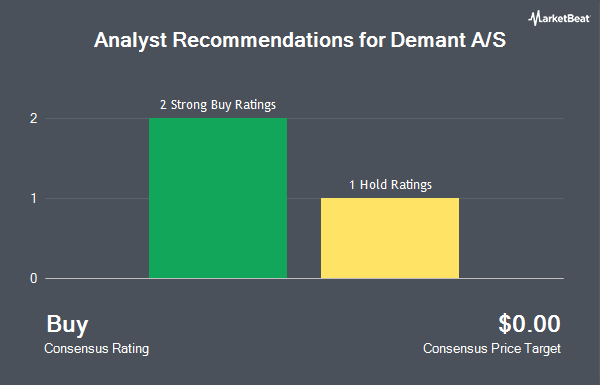Click the word 'Demant' in title
600x385 pixels.
coord(428,40)
